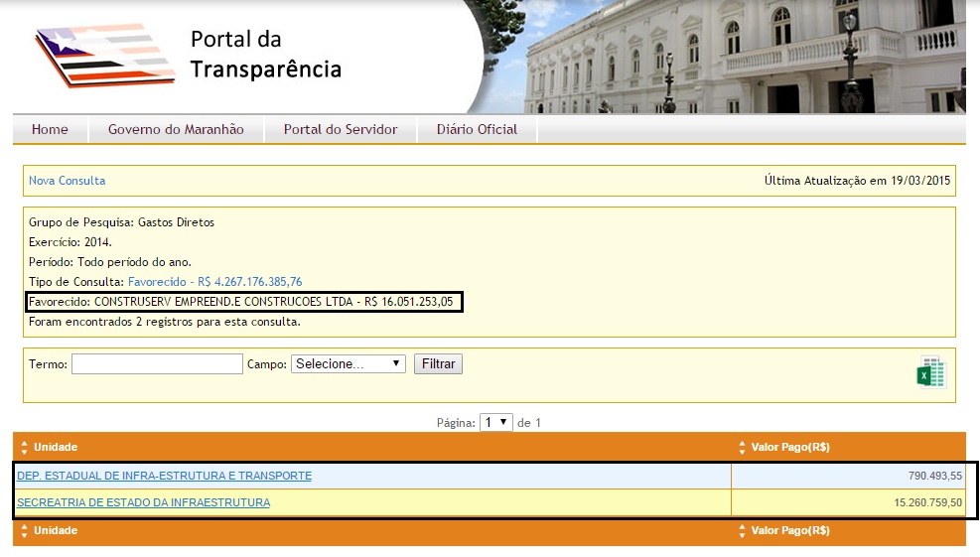Image resolution: width=980 pixels, height=557 pixels.
Task: Sort by Valor Pago in top header
Action: (789, 447)
